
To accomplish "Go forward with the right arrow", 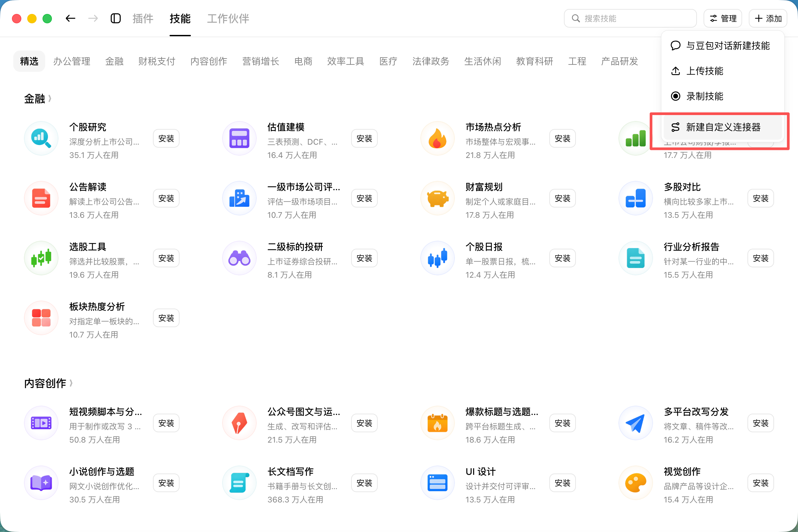I will click(93, 18).
